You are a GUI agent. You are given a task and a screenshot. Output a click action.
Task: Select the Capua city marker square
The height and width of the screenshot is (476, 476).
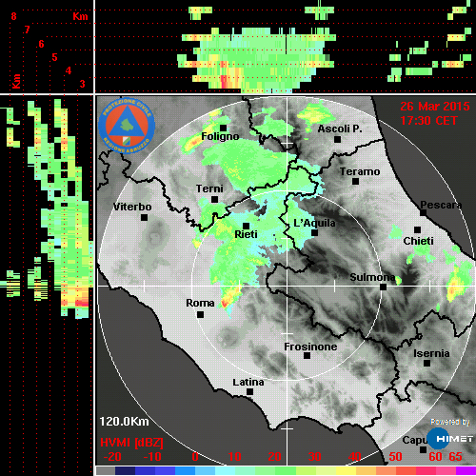point(423,449)
